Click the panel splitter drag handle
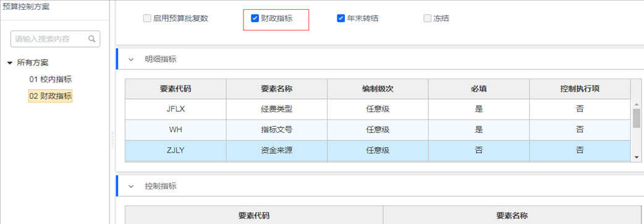Image resolution: width=644 pixels, height=224 pixels. click(112, 140)
